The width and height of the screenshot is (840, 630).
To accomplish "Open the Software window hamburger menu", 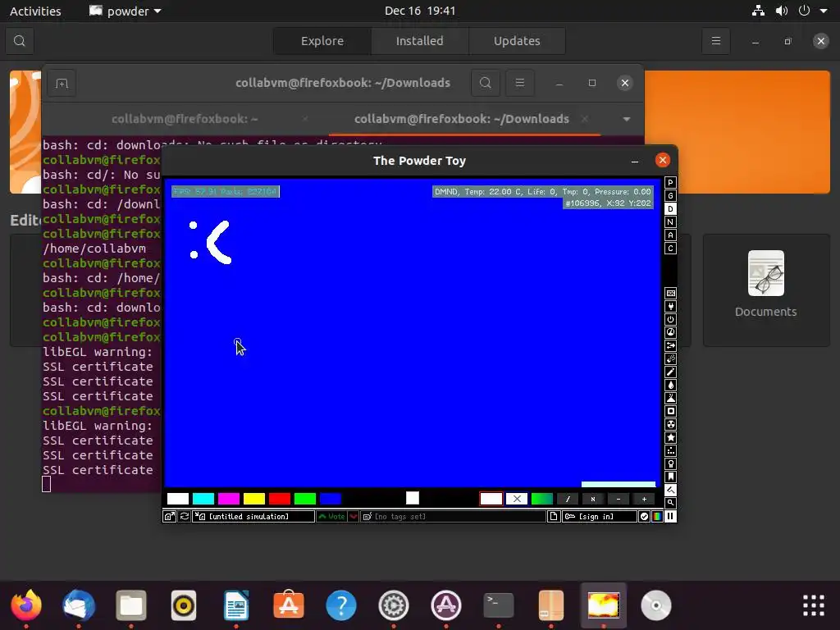I will coord(715,41).
